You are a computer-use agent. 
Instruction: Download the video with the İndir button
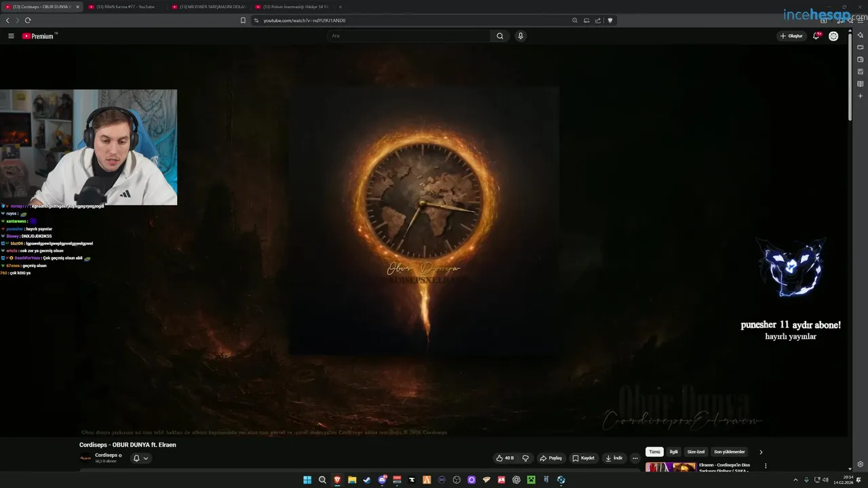[x=614, y=458]
